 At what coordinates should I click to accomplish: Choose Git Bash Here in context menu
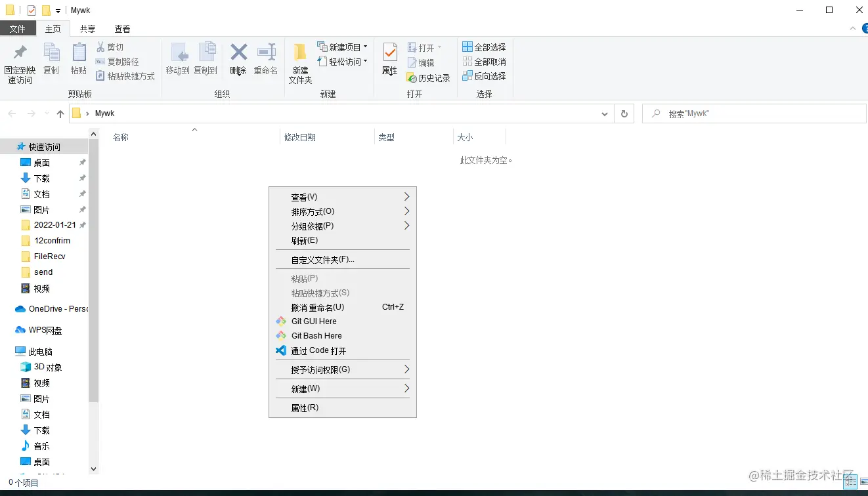[x=343, y=336]
